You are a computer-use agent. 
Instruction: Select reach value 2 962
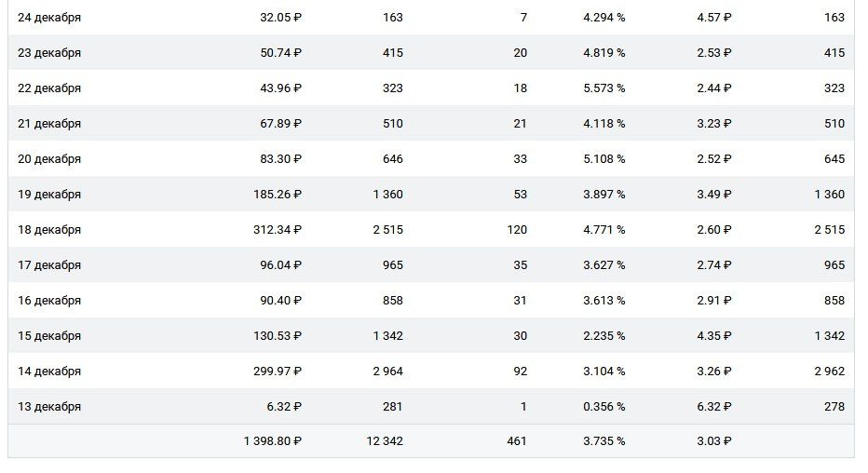tap(829, 372)
